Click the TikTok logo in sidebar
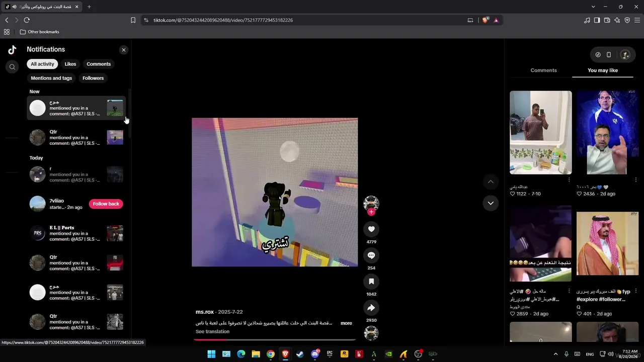Screen dimensions: 644x362 [12, 49]
